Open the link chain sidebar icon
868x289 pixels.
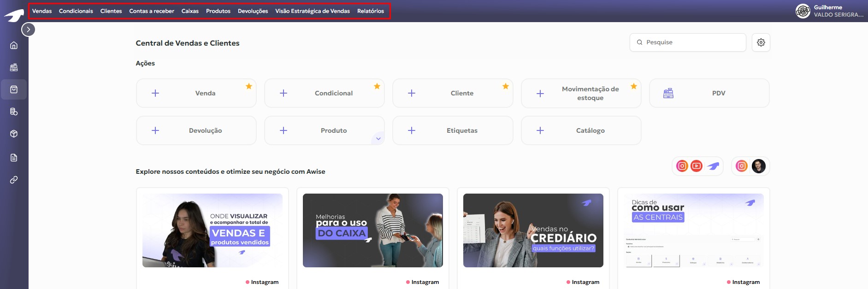coord(14,180)
